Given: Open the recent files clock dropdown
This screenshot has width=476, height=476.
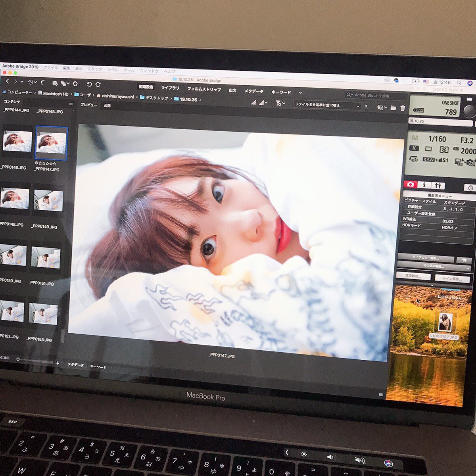Looking at the screenshot, I should pos(32,83).
